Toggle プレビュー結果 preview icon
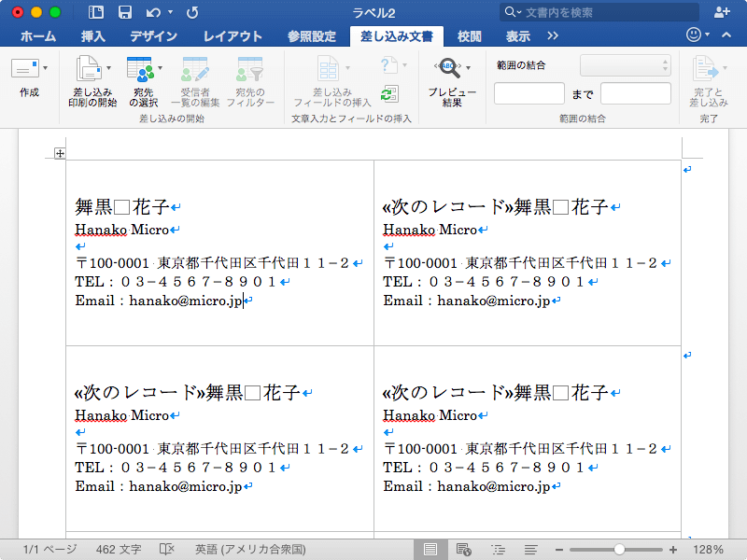This screenshot has height=560, width=747. pyautogui.click(x=448, y=67)
